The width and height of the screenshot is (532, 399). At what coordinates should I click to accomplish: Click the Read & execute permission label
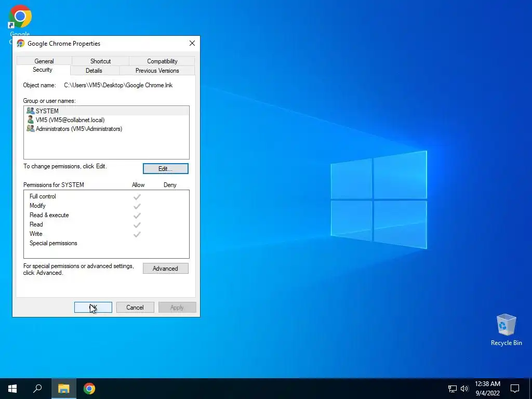coord(49,215)
